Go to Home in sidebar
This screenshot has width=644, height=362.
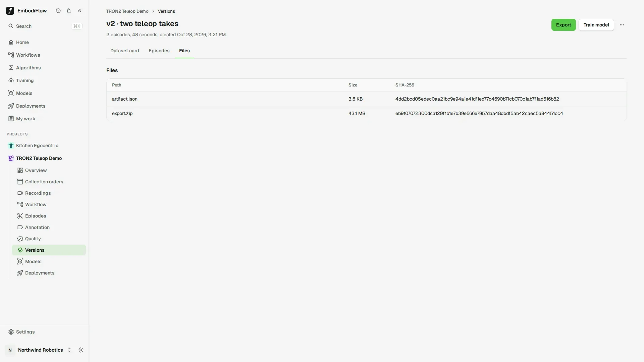tap(44, 42)
